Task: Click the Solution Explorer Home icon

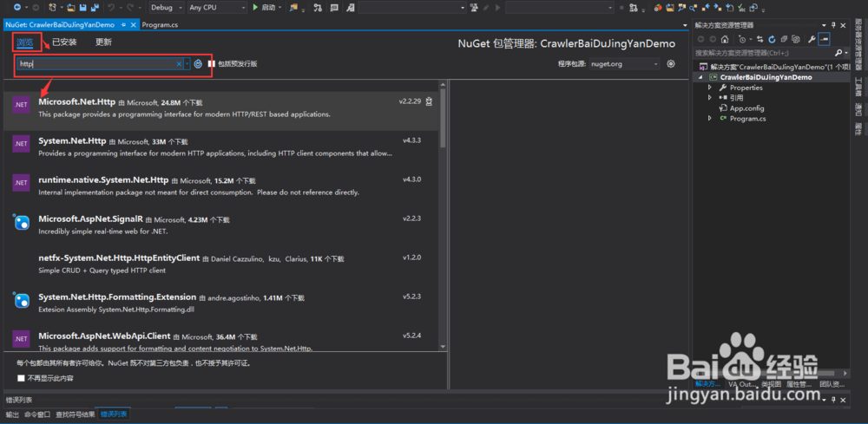Action: [x=725, y=39]
